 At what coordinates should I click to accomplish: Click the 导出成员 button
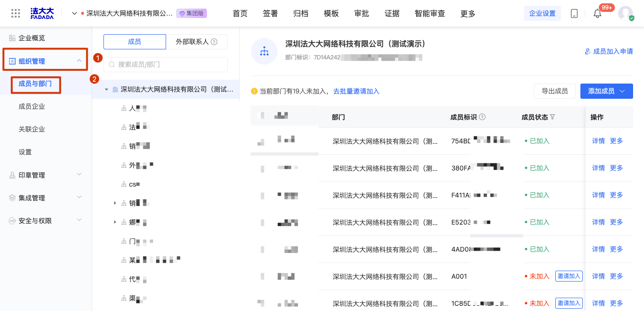pos(555,91)
